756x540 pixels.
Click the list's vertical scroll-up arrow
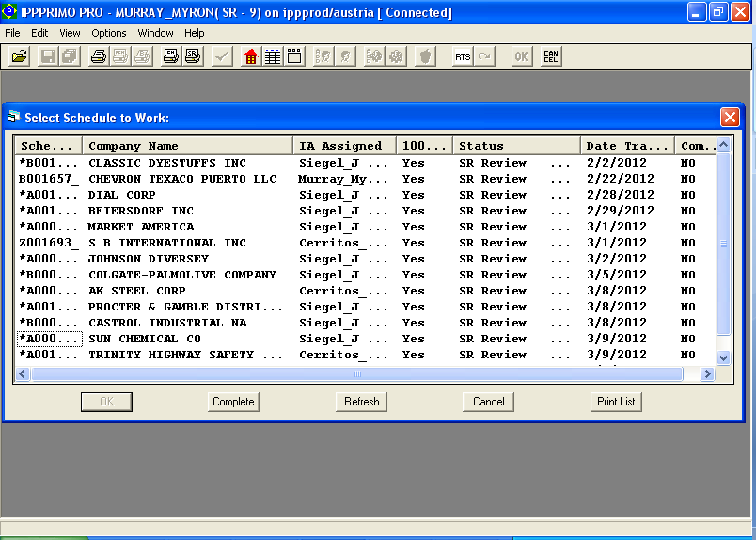coord(724,144)
